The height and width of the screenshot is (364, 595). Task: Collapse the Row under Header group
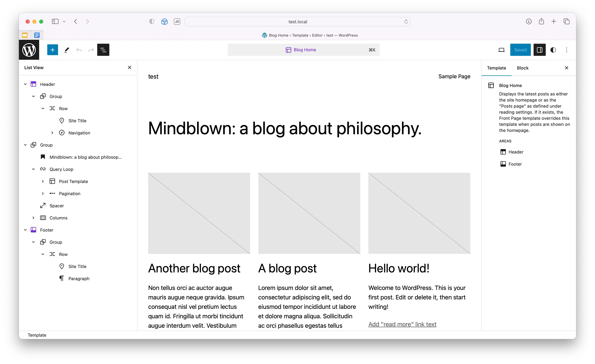pos(43,108)
